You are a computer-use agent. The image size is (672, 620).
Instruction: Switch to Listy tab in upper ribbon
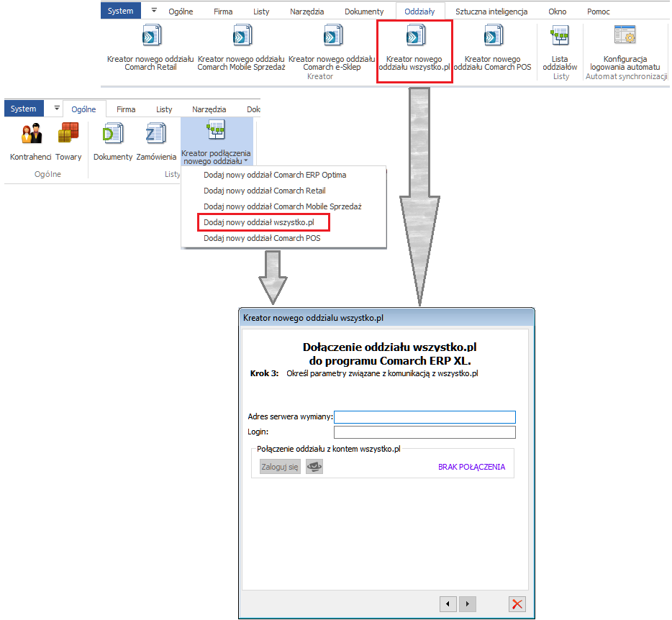point(261,12)
